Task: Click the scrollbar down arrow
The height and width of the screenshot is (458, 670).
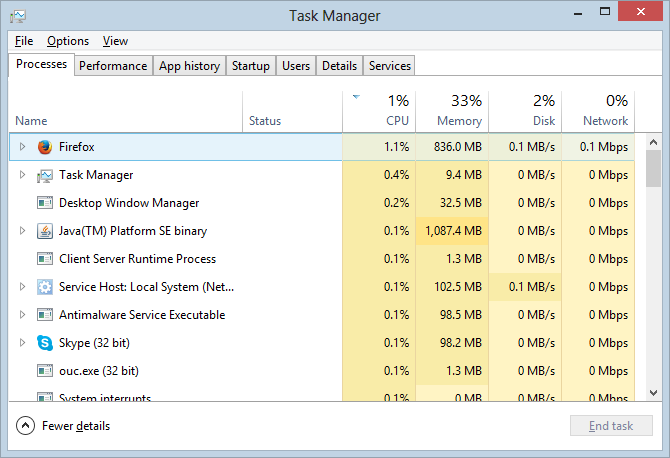Action: tap(653, 393)
